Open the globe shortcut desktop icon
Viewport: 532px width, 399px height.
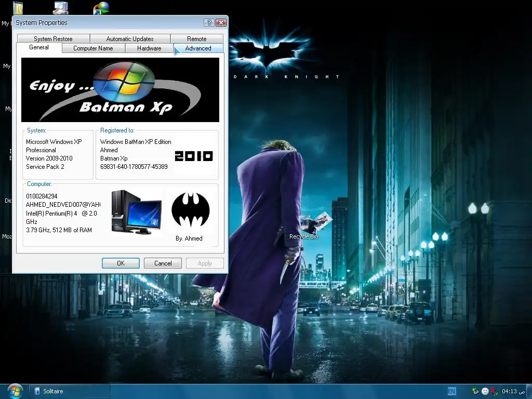pos(101,8)
